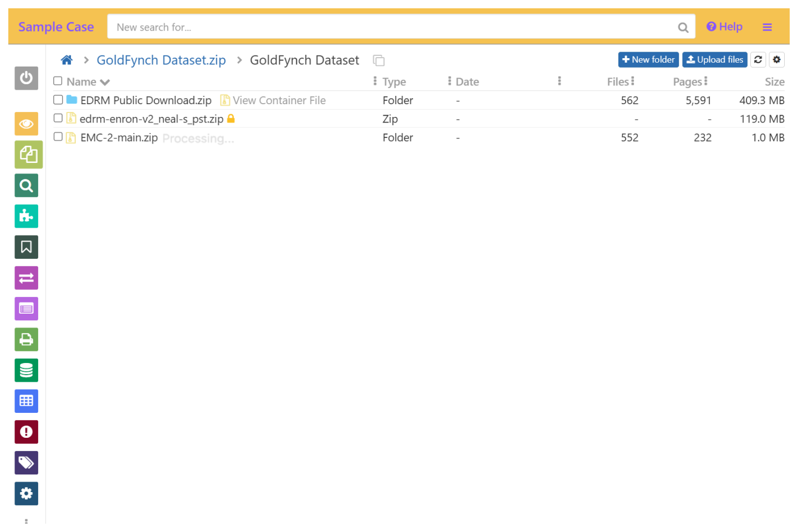798x532 pixels.
Task: Open the red exclamation alert icon
Action: (26, 432)
